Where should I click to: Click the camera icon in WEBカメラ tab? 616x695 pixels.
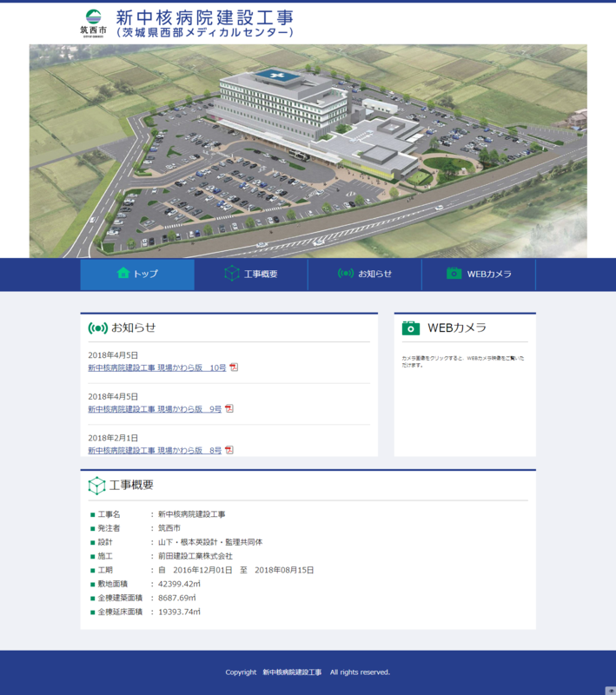(454, 273)
